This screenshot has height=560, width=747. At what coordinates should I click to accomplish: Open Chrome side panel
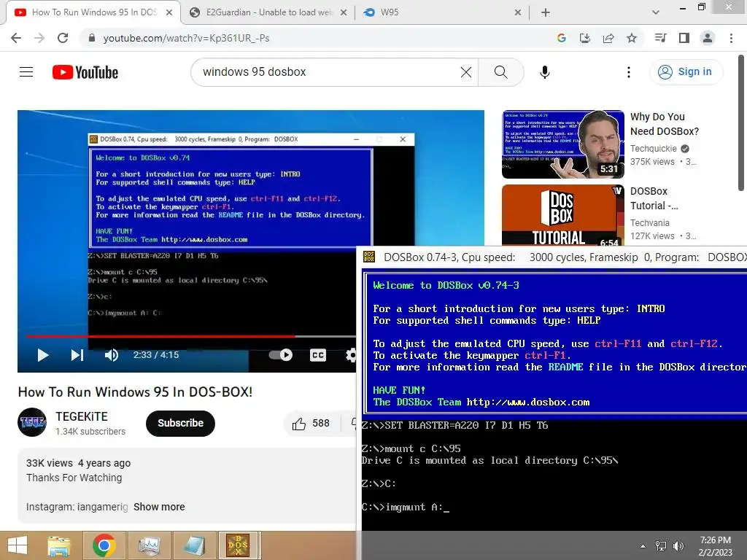pyautogui.click(x=684, y=38)
